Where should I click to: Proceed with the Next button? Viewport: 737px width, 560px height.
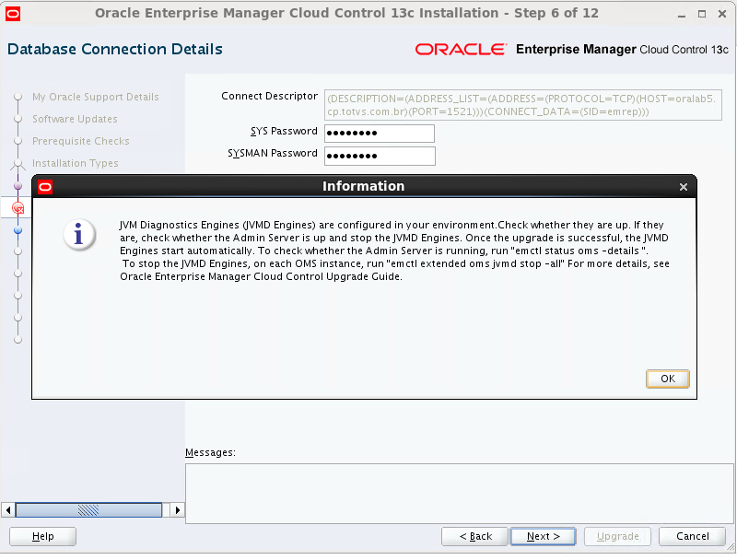(x=543, y=536)
